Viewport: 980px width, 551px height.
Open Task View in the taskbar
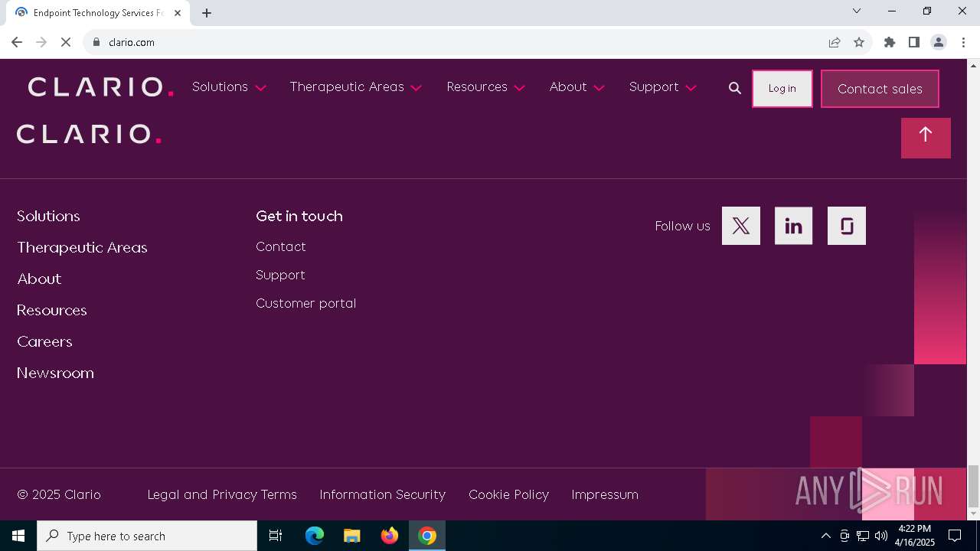pos(276,536)
